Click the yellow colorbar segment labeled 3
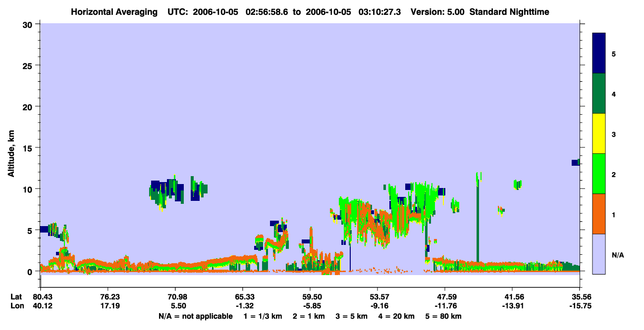Image resolution: width=644 pixels, height=330 pixels. pyautogui.click(x=599, y=134)
